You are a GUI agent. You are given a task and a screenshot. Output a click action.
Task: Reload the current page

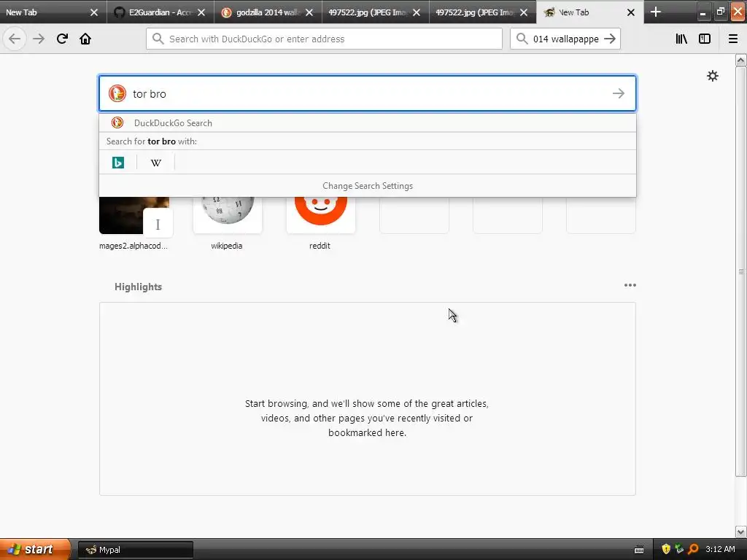(x=62, y=39)
